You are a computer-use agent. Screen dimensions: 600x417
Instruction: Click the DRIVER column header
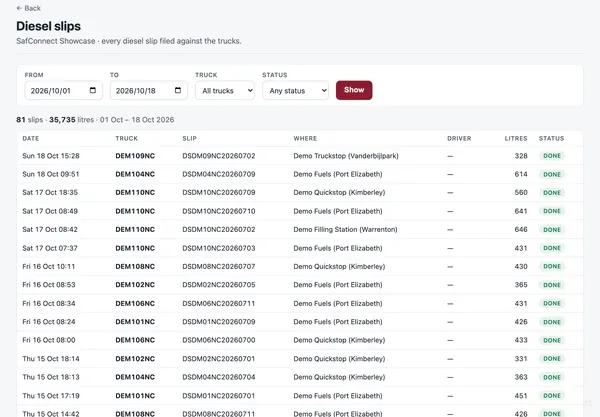(x=459, y=138)
